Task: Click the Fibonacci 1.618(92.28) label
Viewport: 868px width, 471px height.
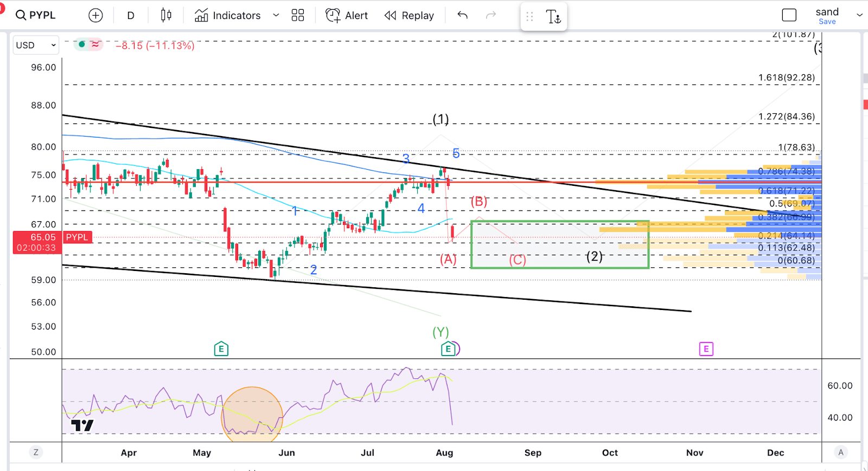Action: pyautogui.click(x=787, y=78)
